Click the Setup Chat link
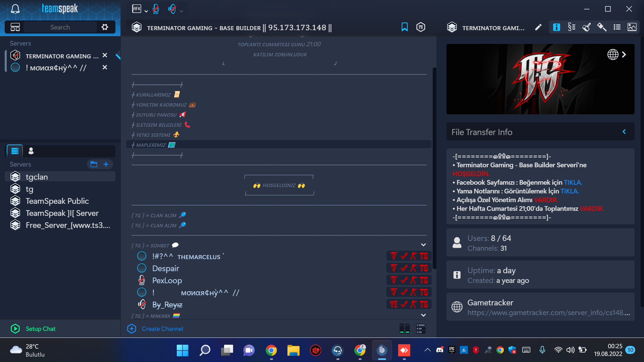Screen dimensions: 644x362 point(41,329)
